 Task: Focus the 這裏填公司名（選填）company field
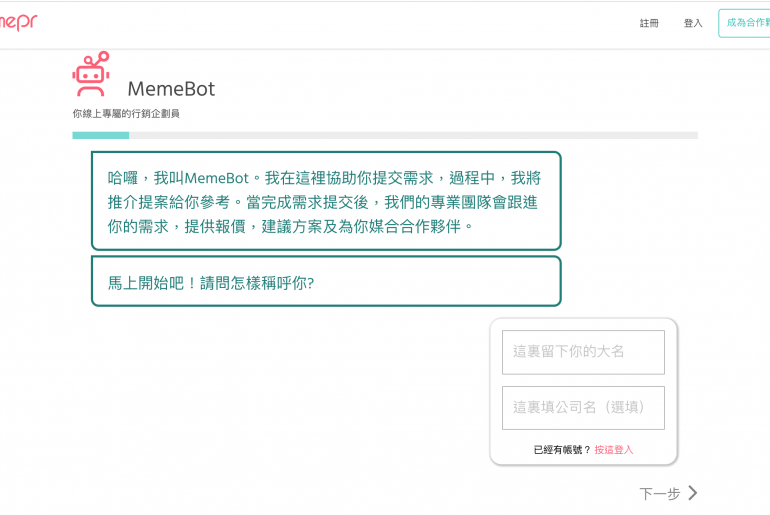click(x=583, y=407)
